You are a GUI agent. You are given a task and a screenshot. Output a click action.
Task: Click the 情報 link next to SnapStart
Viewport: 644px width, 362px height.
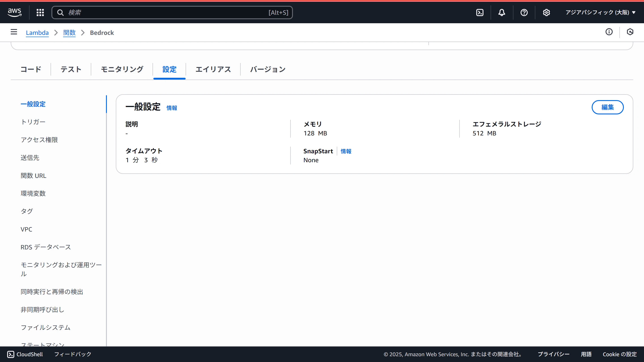(x=346, y=151)
